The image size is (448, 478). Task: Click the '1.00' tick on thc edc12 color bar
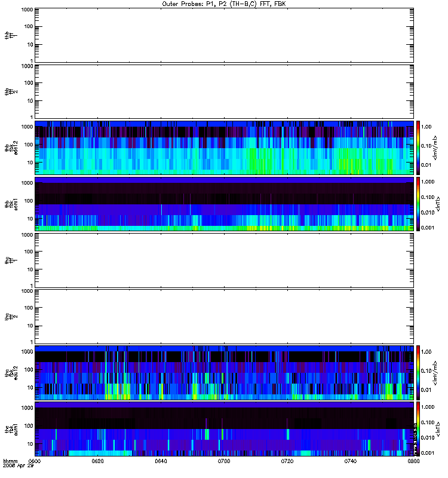[x=426, y=352]
